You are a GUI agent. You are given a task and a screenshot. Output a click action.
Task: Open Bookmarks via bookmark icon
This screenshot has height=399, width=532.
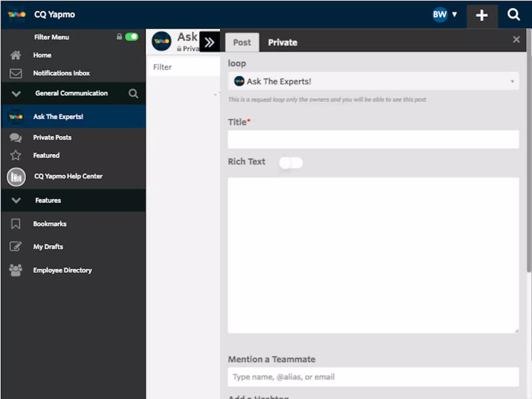15,224
